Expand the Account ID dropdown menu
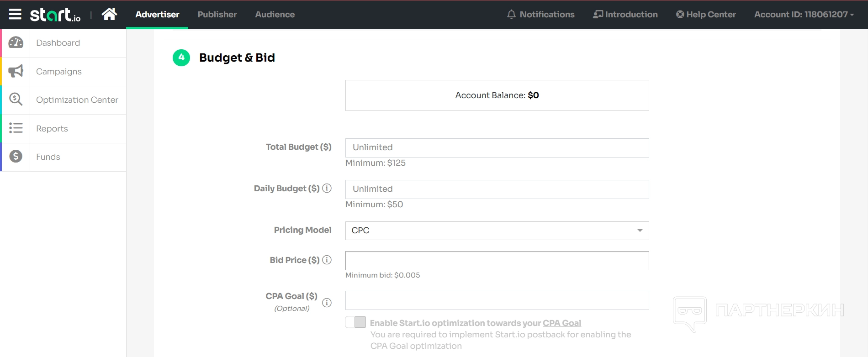The image size is (868, 357). tap(804, 15)
